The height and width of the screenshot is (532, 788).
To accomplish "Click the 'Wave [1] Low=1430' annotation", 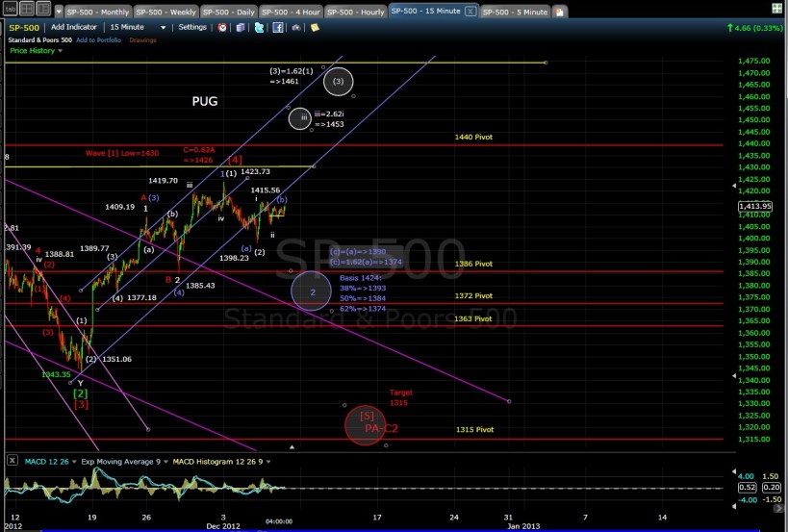I will click(x=122, y=153).
